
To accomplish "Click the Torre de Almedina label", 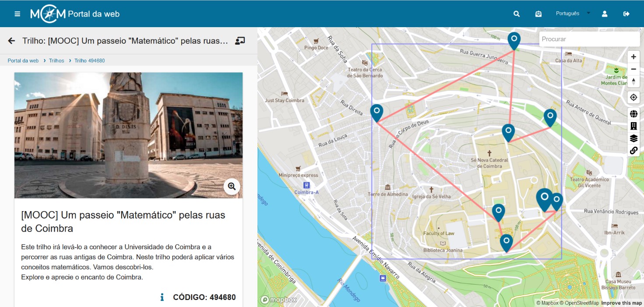I will [x=388, y=194].
